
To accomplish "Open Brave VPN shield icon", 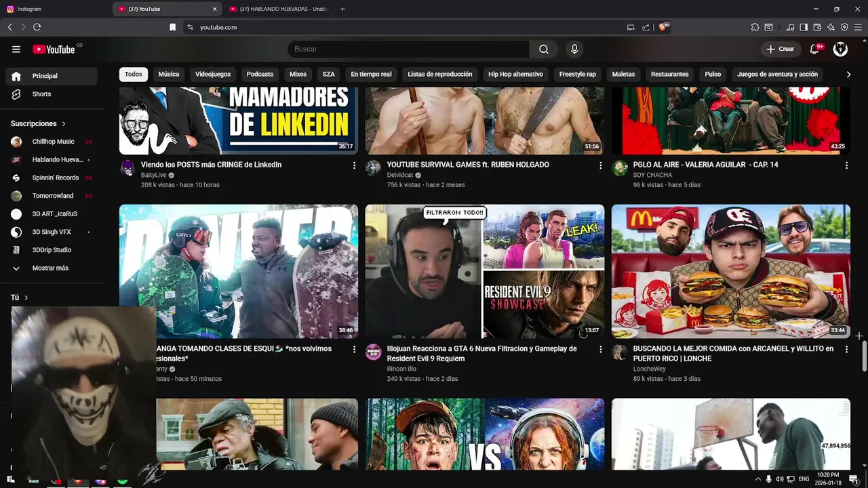I will click(x=844, y=27).
